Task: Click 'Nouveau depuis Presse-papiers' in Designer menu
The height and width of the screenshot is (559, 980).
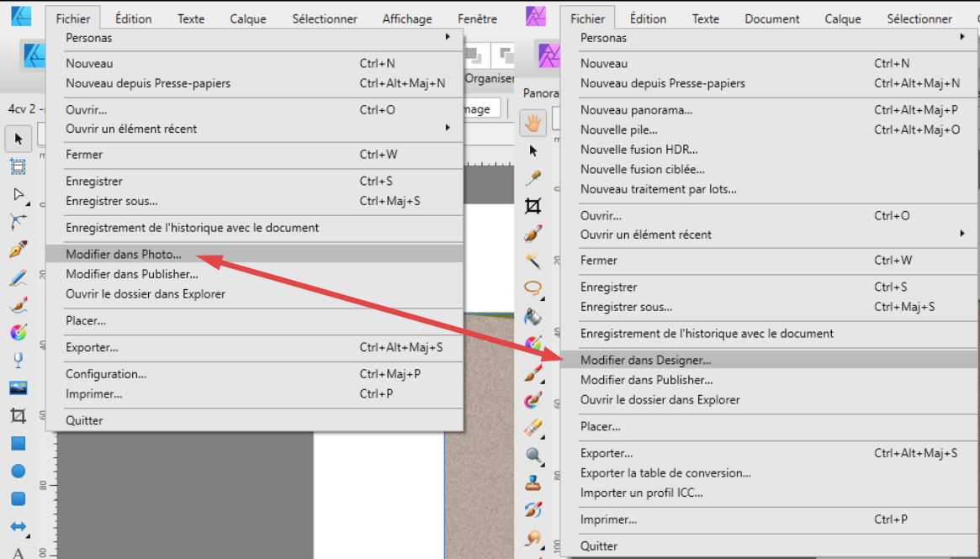Action: (x=255, y=83)
